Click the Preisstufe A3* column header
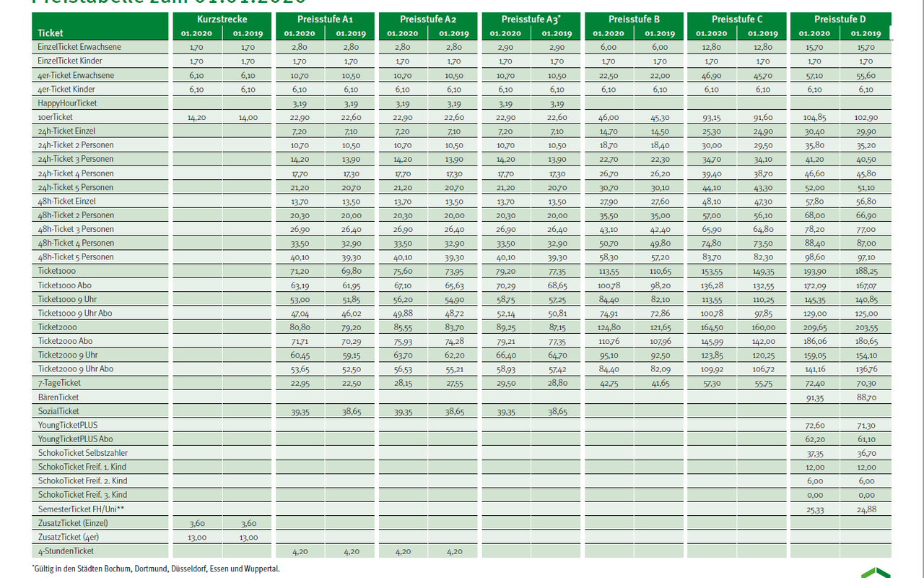This screenshot has height=578, width=924. coord(531,20)
